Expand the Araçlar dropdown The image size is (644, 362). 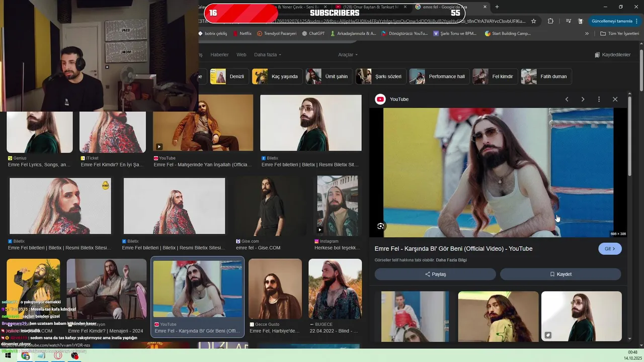(x=348, y=55)
